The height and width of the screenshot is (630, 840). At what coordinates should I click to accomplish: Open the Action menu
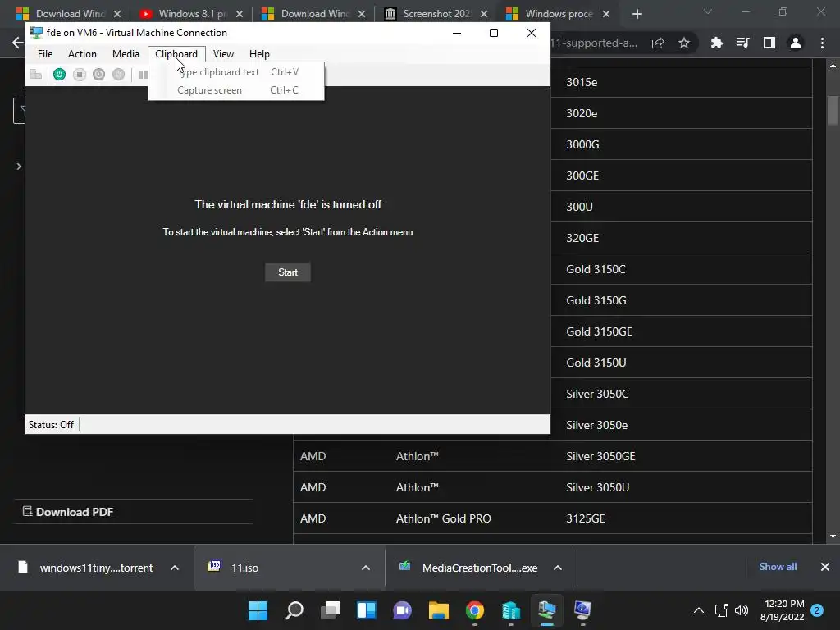pos(82,54)
